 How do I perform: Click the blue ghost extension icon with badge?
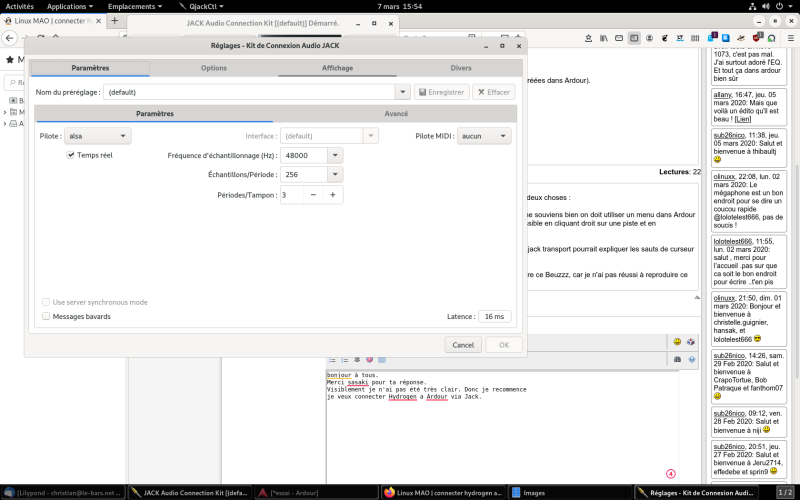(712, 37)
